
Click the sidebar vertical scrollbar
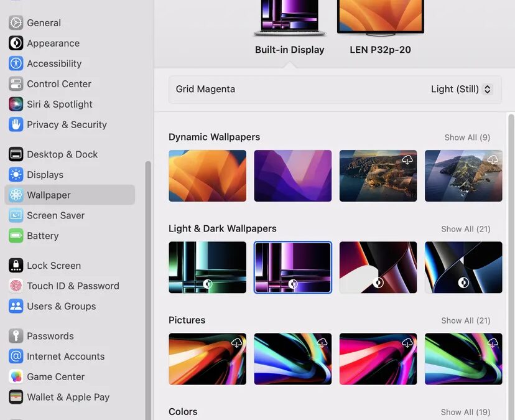pos(148,280)
